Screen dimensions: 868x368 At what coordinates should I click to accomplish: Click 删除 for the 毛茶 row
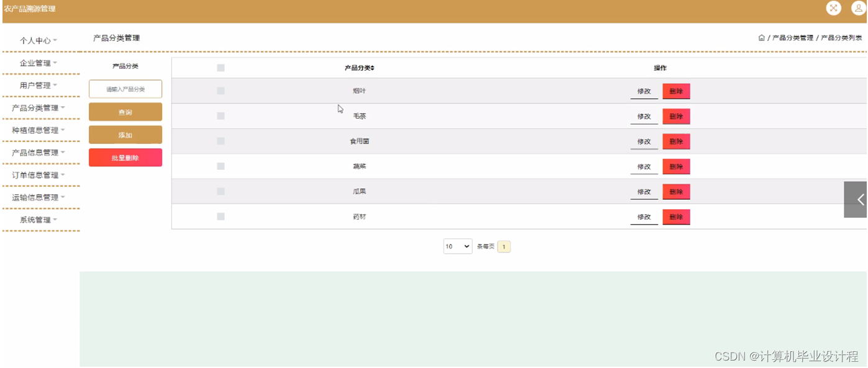coord(676,117)
